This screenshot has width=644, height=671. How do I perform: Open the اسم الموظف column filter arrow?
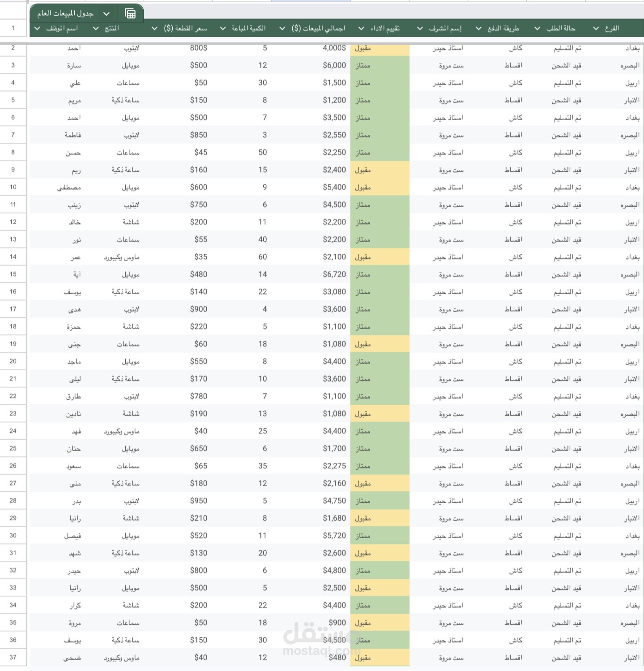click(x=37, y=28)
